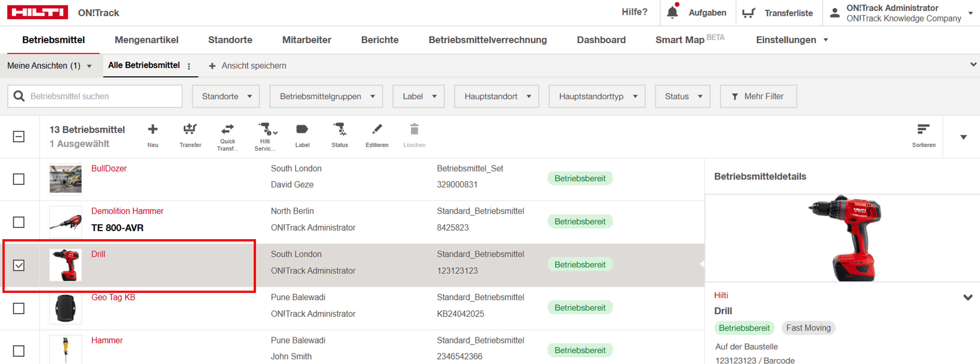The image size is (980, 364).
Task: Open Status filter dropdown
Action: tap(682, 96)
